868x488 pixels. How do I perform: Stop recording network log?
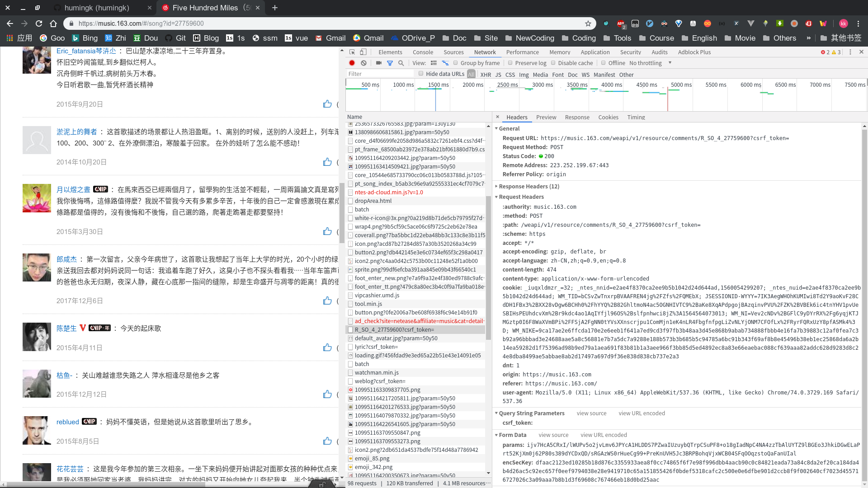coord(352,63)
